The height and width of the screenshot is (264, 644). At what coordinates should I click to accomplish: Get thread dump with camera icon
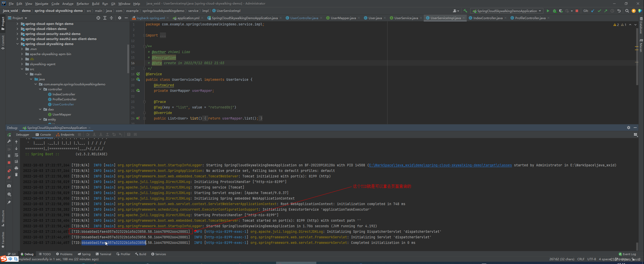click(x=9, y=186)
